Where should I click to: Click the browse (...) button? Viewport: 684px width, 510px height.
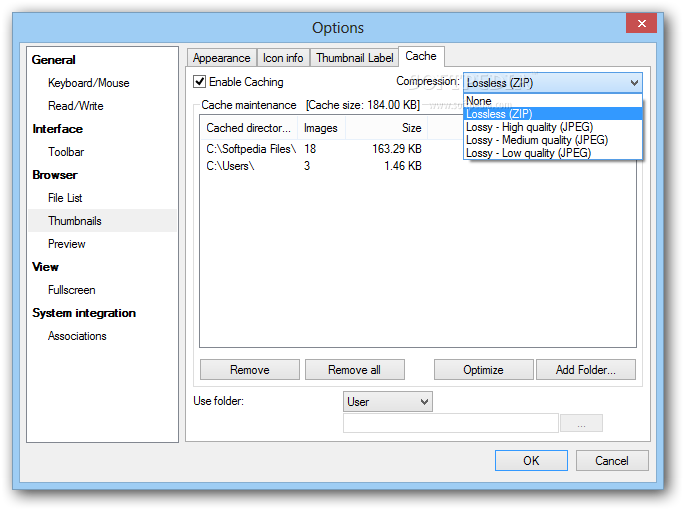tap(581, 423)
